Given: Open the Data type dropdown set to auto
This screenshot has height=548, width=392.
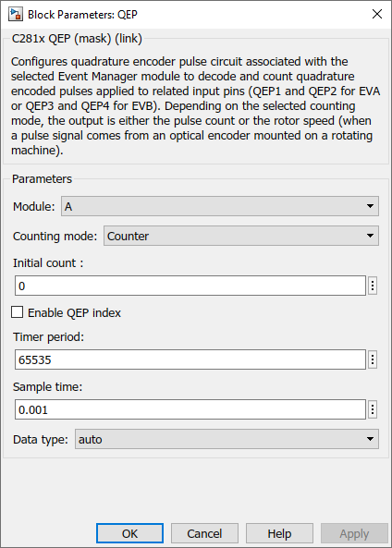Looking at the screenshot, I should coord(227,439).
